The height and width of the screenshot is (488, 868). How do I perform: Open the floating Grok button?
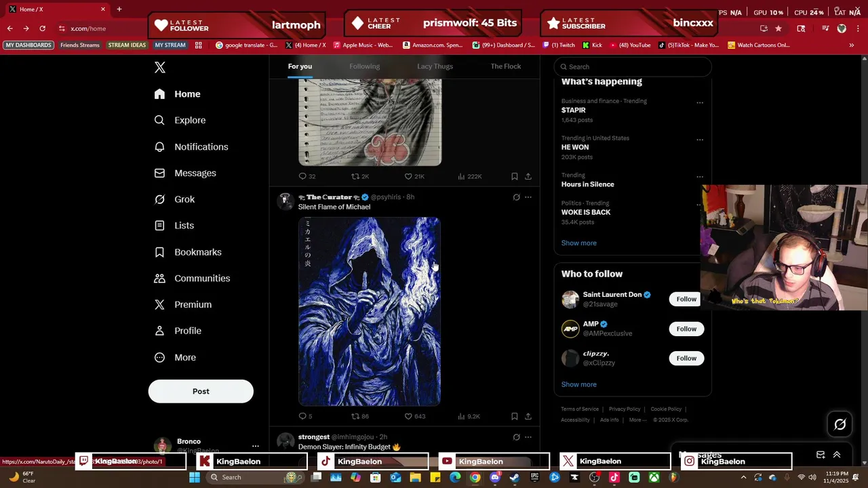point(840,424)
